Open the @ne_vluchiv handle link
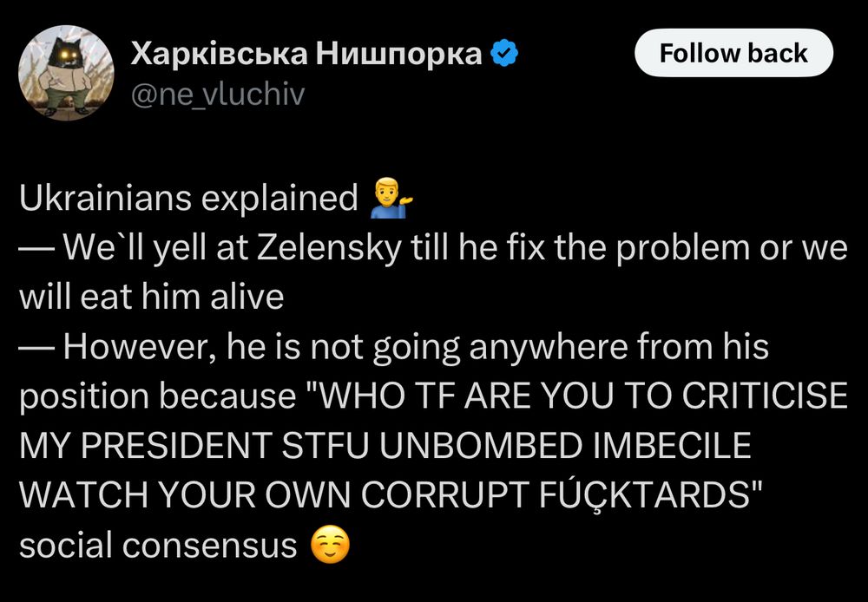868x602 pixels. pos(218,95)
